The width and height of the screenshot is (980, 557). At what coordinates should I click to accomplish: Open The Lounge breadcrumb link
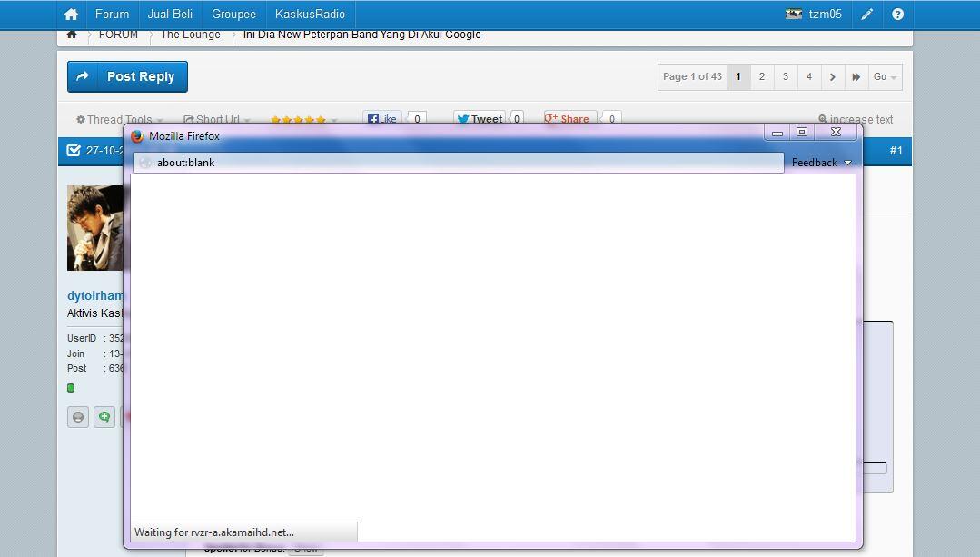[x=191, y=35]
